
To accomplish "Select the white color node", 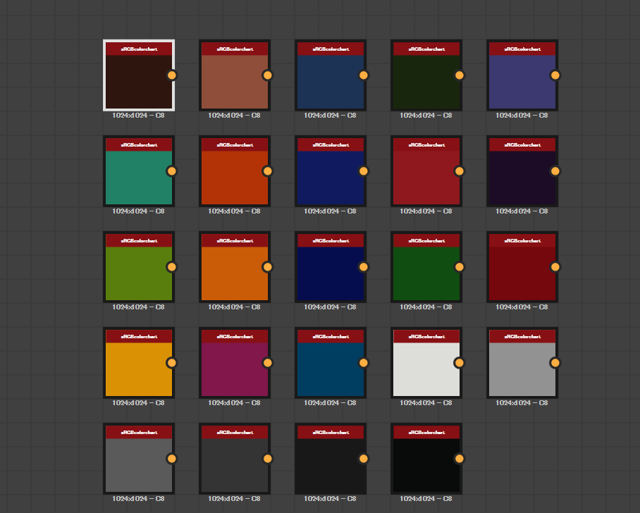I will click(x=426, y=370).
